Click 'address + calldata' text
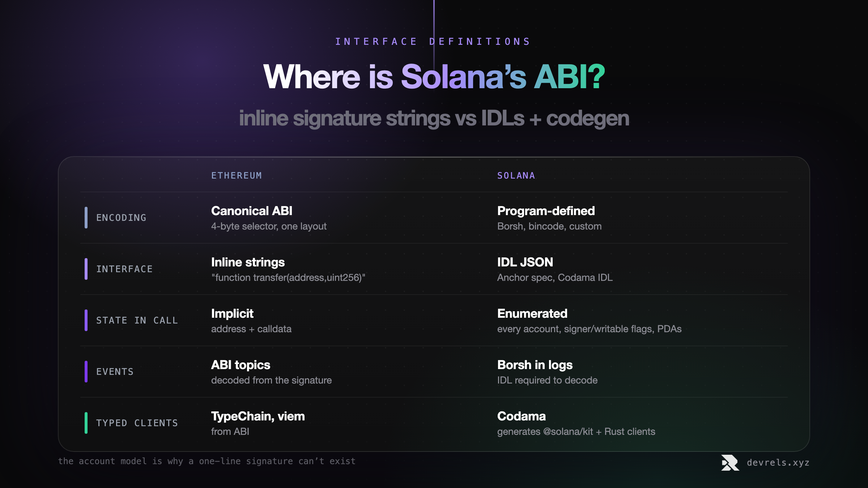 [251, 329]
